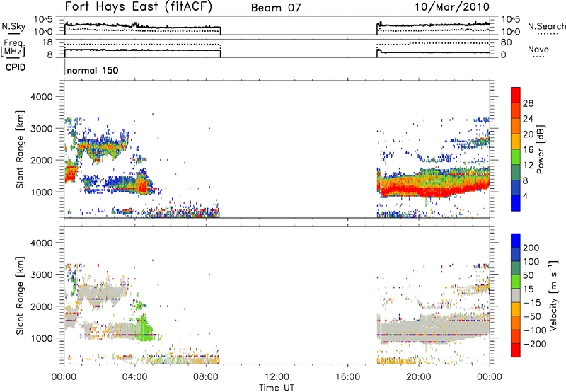Click the "200" label on the Velocity colorbar
The image size is (566, 392).
pyautogui.click(x=531, y=248)
